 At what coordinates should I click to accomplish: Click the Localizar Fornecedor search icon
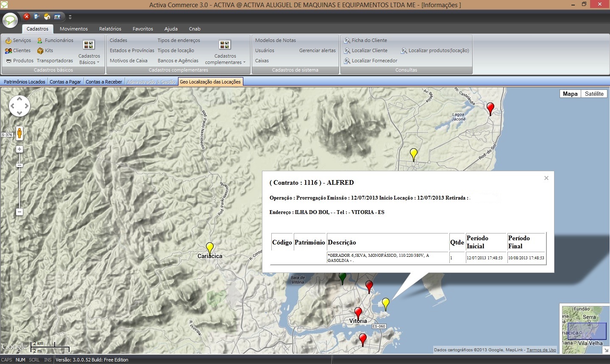click(x=347, y=61)
